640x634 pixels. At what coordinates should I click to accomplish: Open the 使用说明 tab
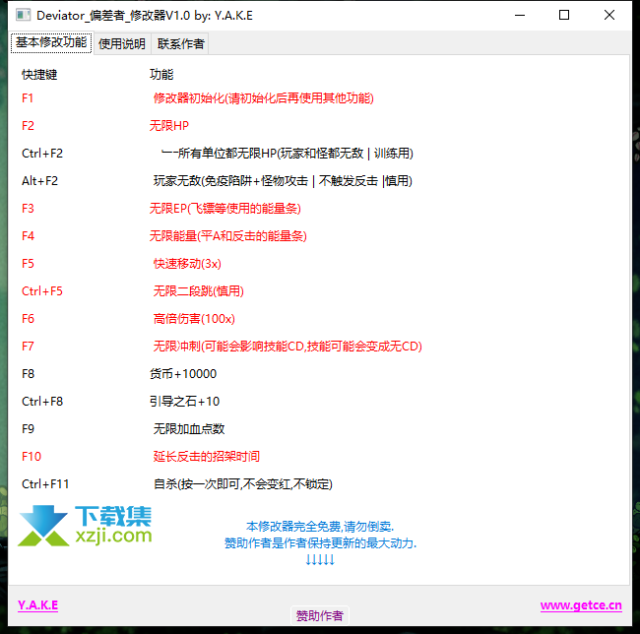point(122,43)
